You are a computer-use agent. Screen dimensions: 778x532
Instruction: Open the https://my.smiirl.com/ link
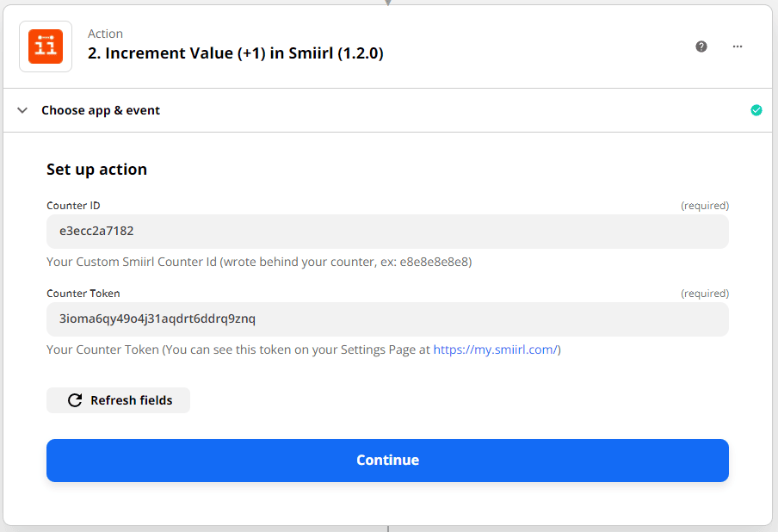click(495, 350)
